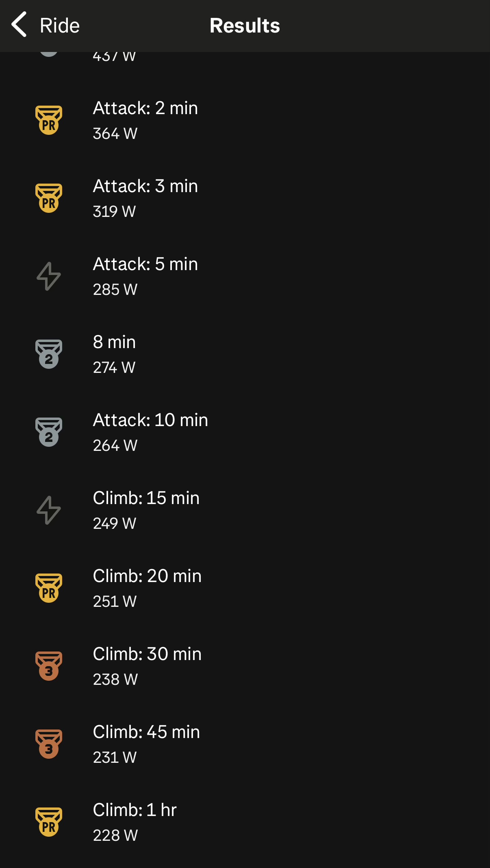This screenshot has width=490, height=868.
Task: Tap the Results page title
Action: [x=245, y=26]
